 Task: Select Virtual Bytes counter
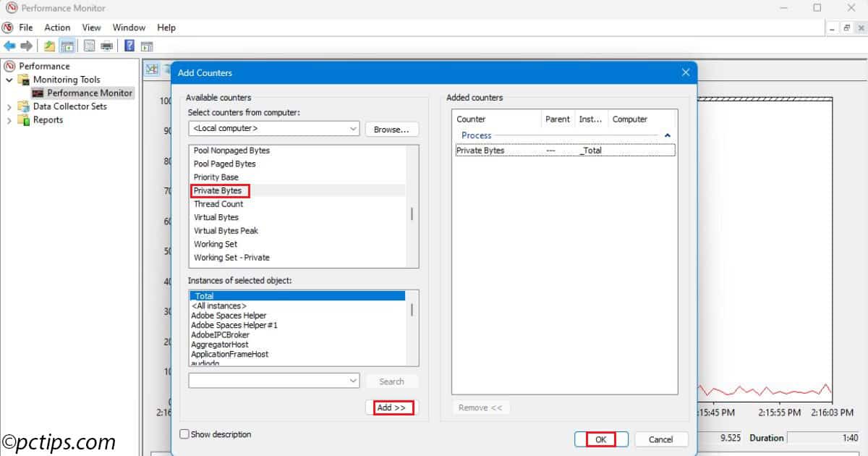pyautogui.click(x=216, y=217)
